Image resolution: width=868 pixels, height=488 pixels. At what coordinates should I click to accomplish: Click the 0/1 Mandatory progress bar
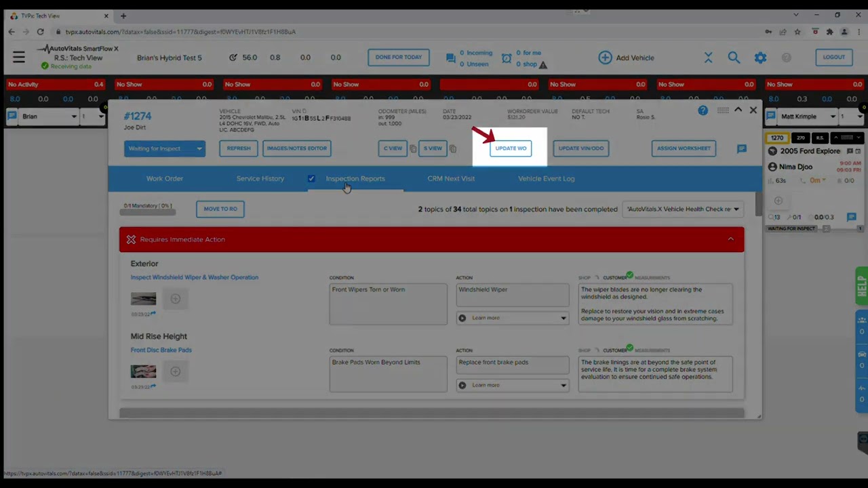pyautogui.click(x=147, y=212)
